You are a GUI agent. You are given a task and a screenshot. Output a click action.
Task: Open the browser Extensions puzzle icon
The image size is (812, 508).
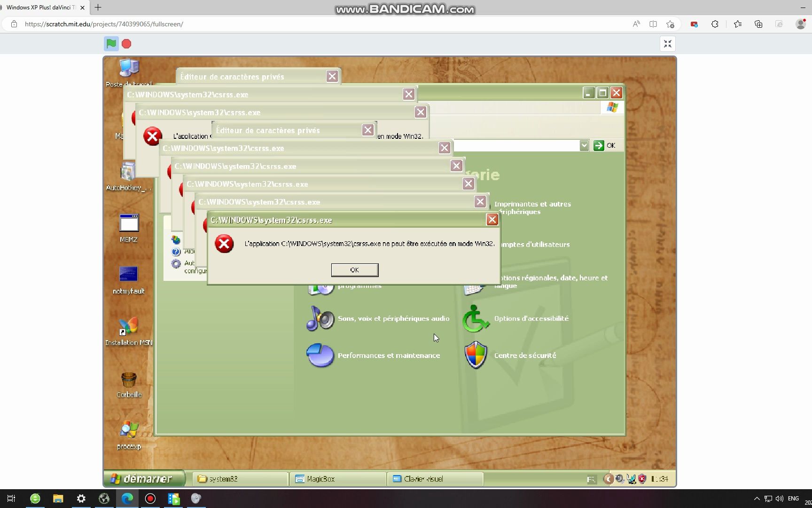click(715, 24)
